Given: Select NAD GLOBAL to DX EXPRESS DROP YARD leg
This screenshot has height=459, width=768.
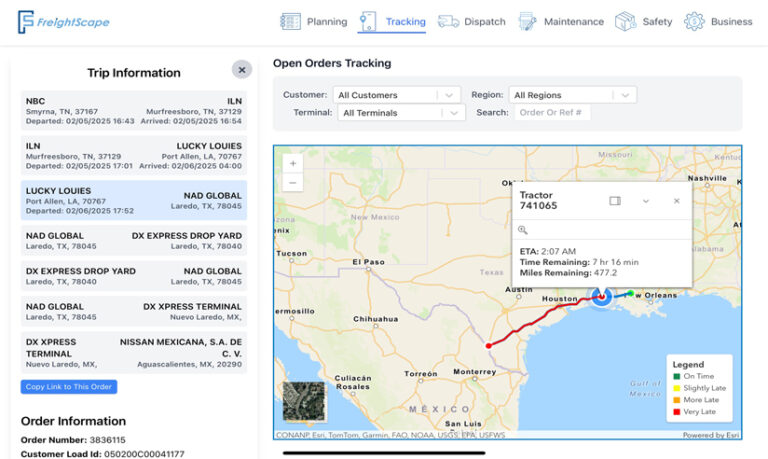Looking at the screenshot, I should (x=134, y=241).
